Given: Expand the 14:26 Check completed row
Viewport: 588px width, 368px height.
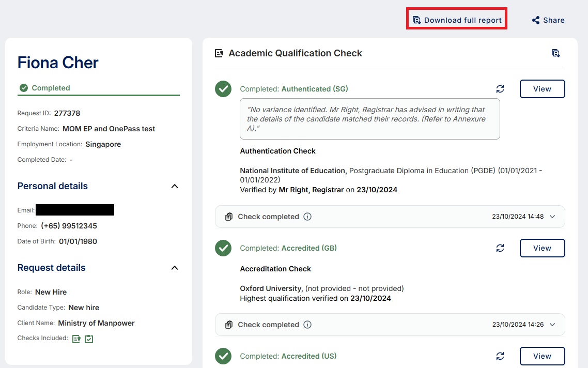Looking at the screenshot, I should [x=552, y=325].
